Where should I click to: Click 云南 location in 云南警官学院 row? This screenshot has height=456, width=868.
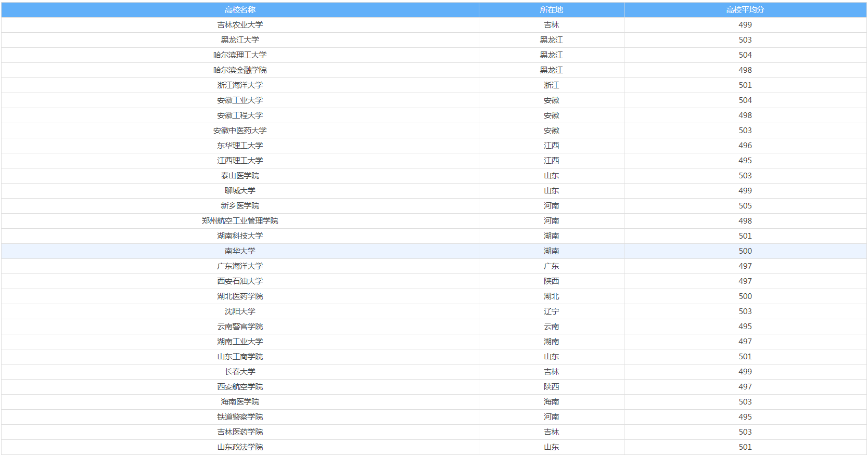(552, 327)
